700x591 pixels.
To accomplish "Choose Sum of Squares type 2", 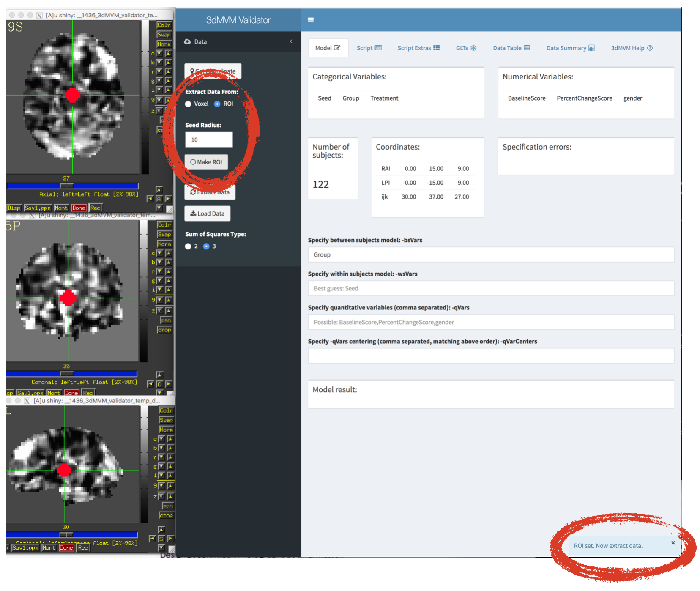I will tap(188, 246).
